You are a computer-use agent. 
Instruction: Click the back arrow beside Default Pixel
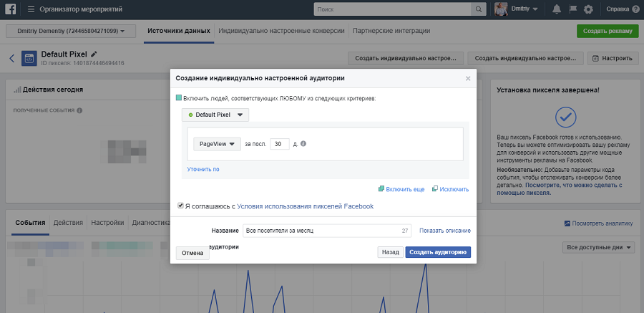[x=12, y=59]
